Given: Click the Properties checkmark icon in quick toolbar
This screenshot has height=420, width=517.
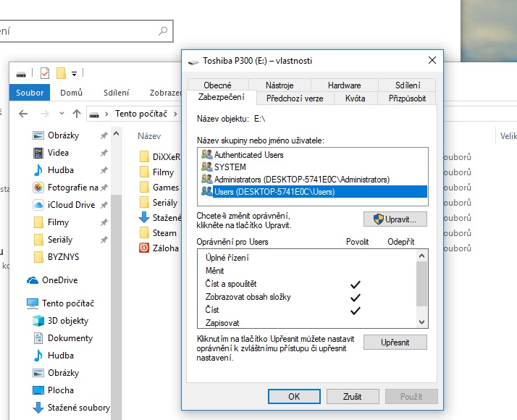Looking at the screenshot, I should [x=45, y=73].
